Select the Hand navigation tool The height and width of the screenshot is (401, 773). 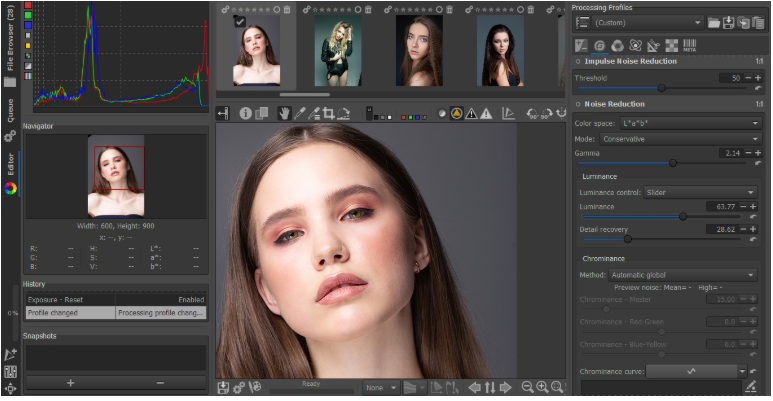click(284, 113)
